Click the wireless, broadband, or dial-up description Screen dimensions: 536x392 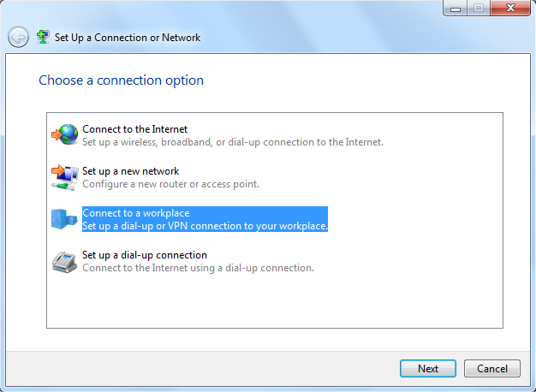click(233, 141)
